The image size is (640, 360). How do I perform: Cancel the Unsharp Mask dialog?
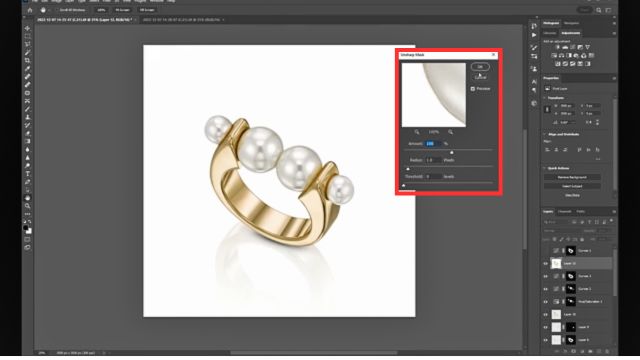point(480,77)
